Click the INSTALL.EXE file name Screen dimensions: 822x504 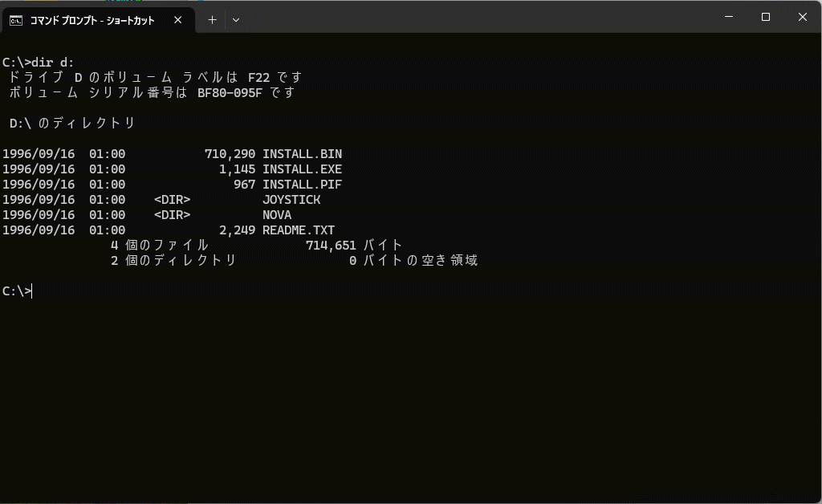[x=302, y=169]
